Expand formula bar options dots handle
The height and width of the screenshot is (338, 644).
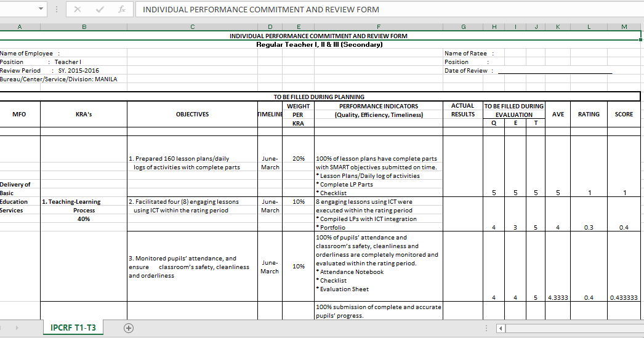(x=56, y=9)
